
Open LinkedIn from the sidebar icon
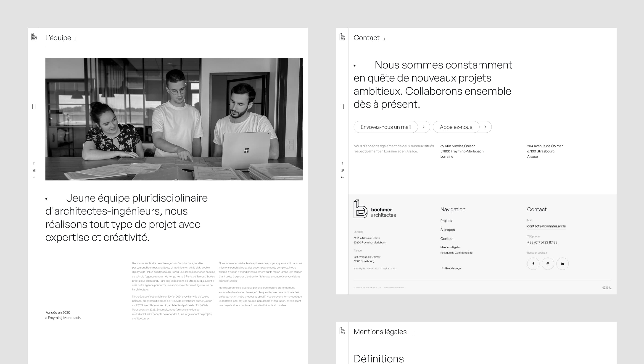pos(34,177)
